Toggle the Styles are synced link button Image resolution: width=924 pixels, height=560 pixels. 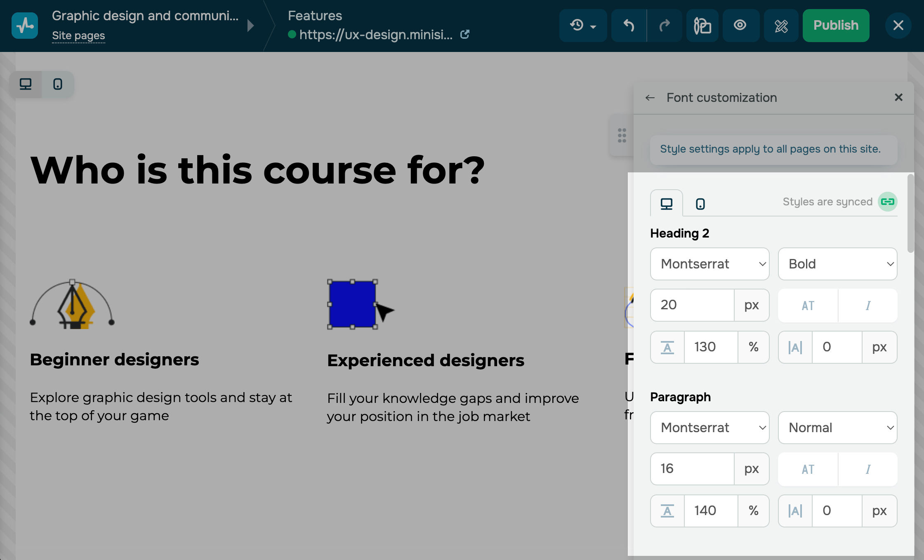click(887, 202)
